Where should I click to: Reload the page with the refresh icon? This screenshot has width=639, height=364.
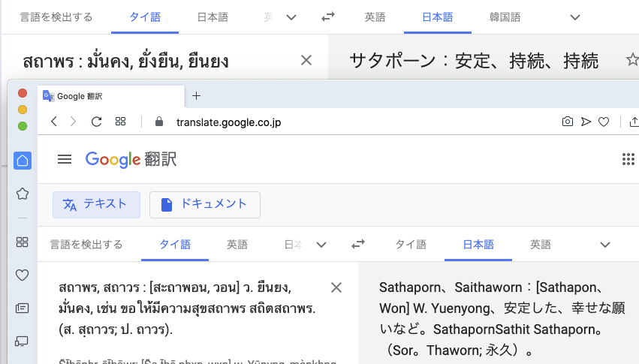(x=96, y=122)
